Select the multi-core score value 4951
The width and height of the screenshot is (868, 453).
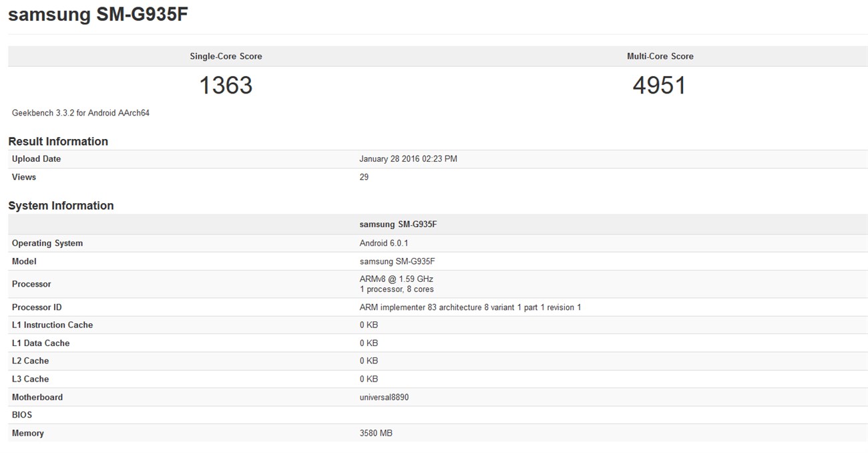[x=659, y=86]
